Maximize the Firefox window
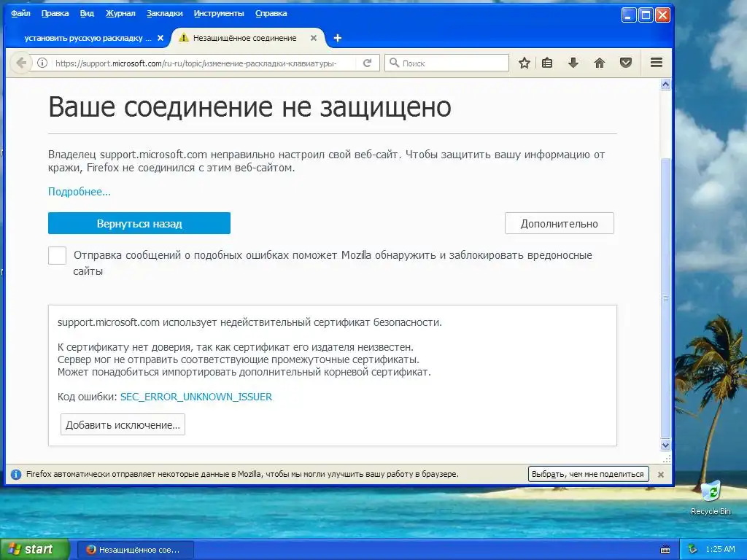Viewport: 747px width, 560px height. [646, 15]
